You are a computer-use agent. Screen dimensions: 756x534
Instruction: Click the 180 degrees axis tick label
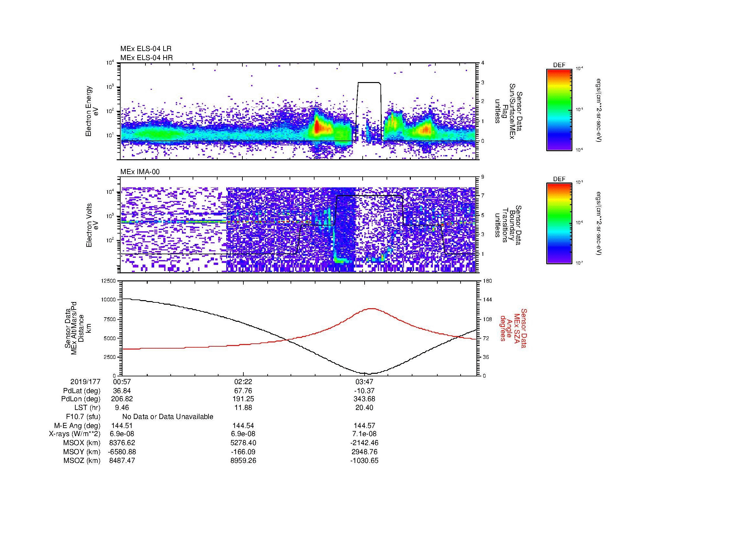point(487,281)
